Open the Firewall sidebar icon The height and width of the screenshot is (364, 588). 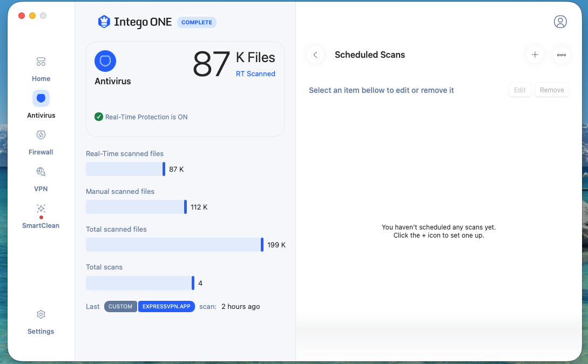coord(41,134)
